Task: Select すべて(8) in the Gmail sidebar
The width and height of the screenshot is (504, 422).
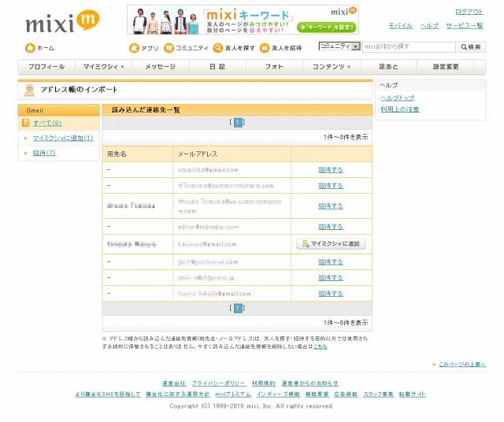Action: pos(47,123)
